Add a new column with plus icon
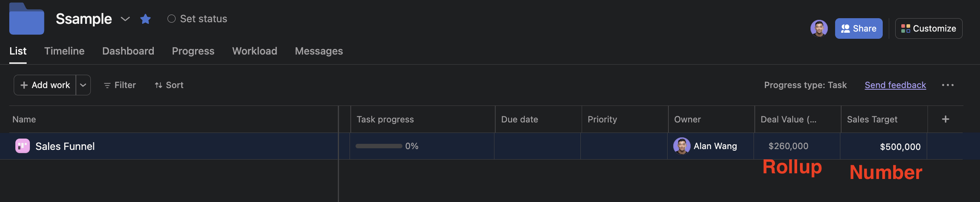 coord(945,119)
